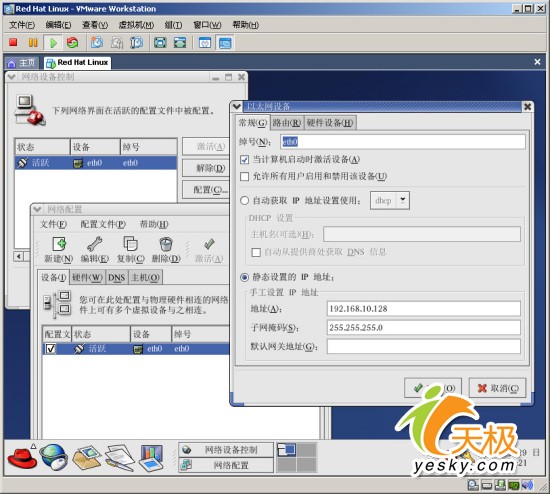Click the VMware status bar hard disk icon
This screenshot has height=494, width=550.
coord(487,485)
